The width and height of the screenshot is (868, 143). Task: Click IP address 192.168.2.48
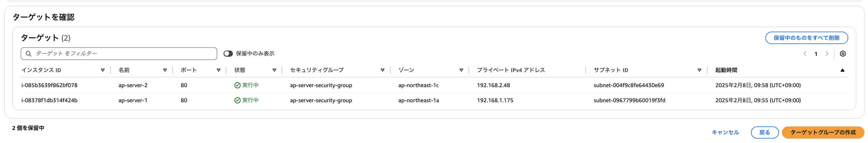coord(493,85)
